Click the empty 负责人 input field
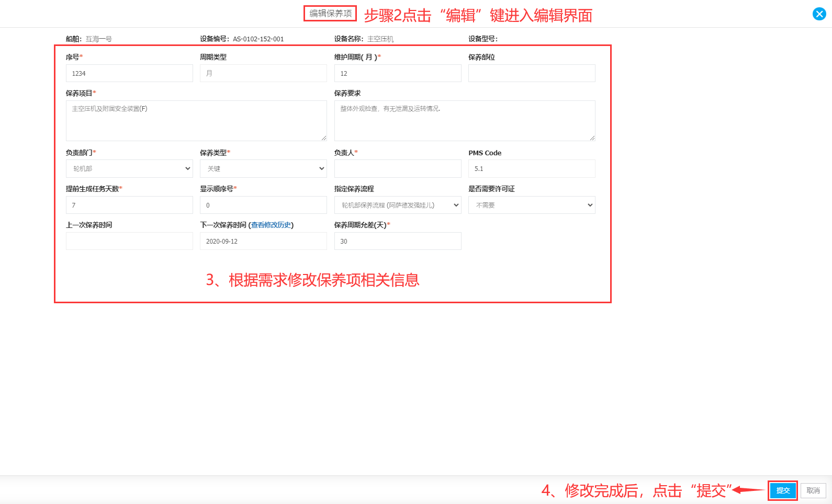 click(x=398, y=168)
